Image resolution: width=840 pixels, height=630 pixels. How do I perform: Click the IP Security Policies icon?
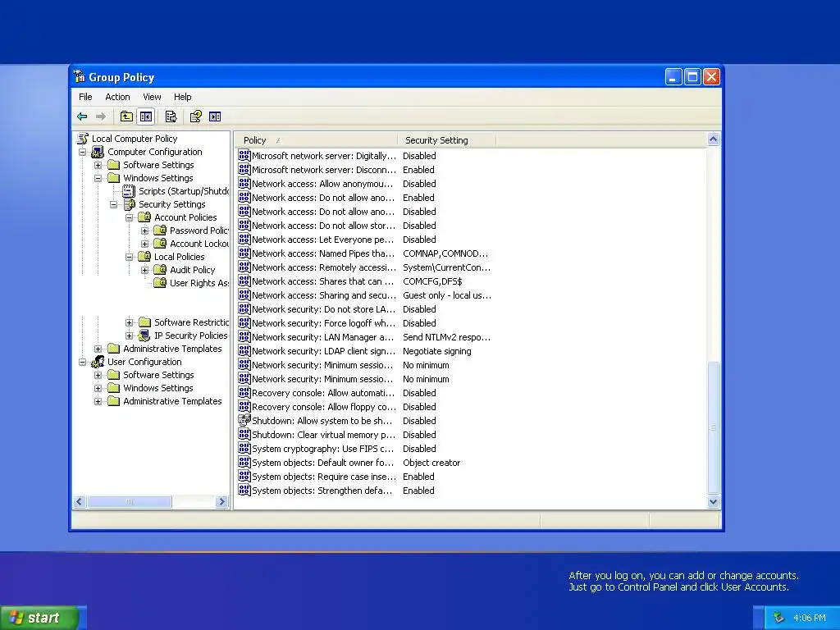point(144,336)
